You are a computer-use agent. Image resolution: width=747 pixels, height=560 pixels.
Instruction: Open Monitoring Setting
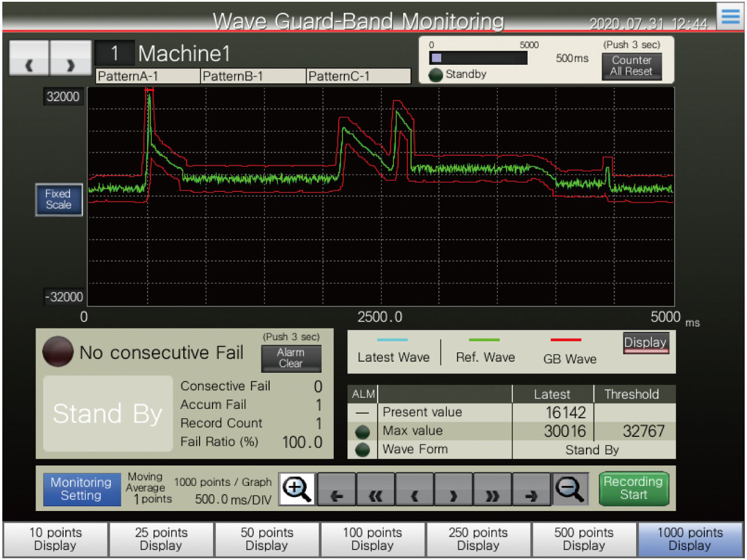pyautogui.click(x=81, y=489)
